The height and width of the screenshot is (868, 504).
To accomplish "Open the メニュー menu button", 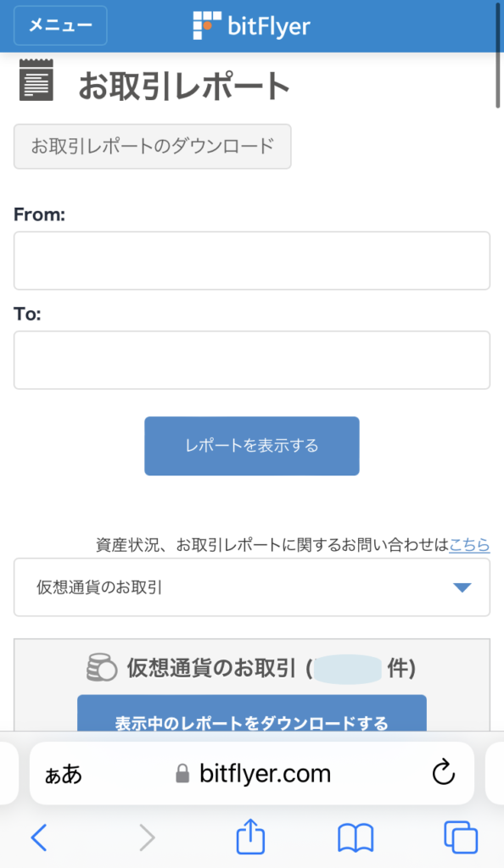I will pos(60,25).
